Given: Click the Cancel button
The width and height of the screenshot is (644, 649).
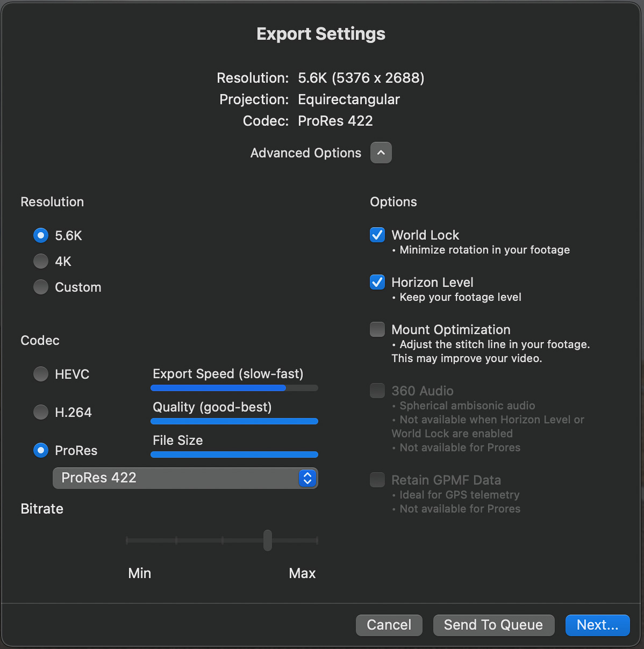Looking at the screenshot, I should (x=389, y=625).
